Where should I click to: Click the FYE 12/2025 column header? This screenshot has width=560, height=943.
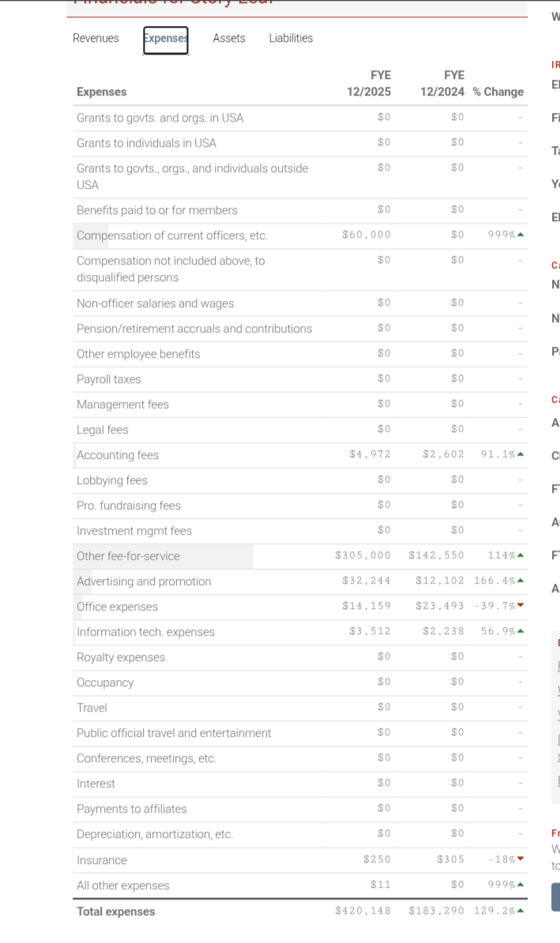369,84
